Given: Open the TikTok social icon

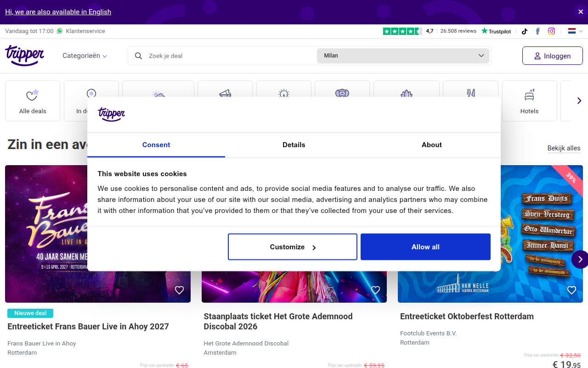Looking at the screenshot, I should (524, 31).
